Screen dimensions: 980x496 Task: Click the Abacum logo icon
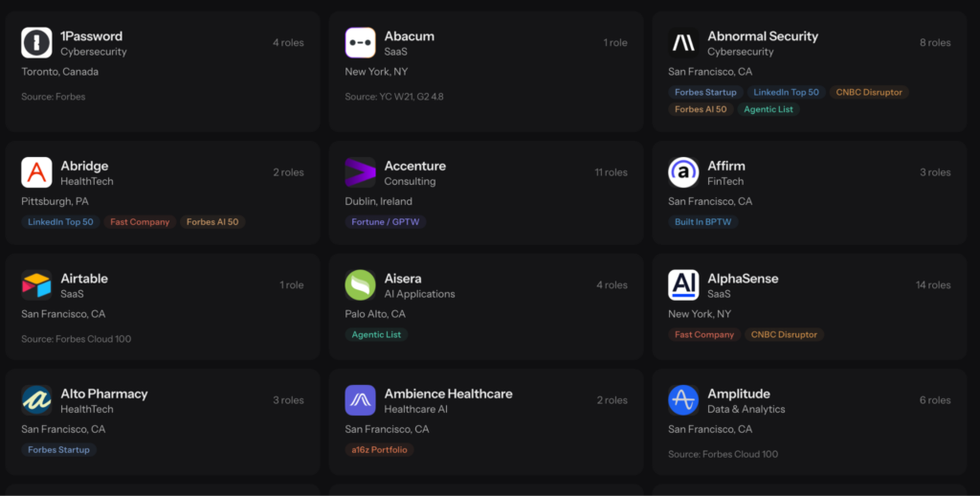[x=360, y=42]
